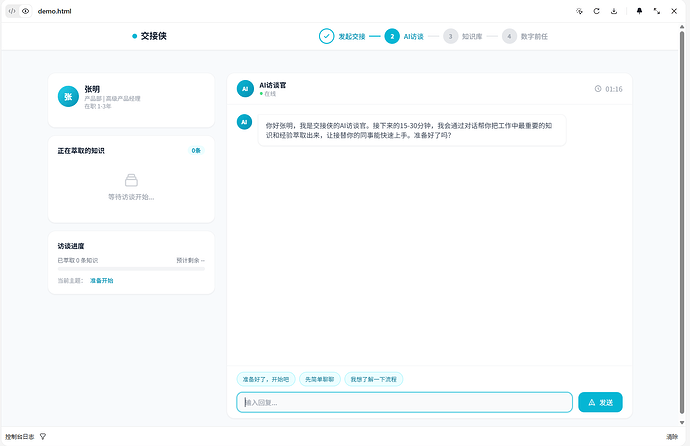Click the 准备开始 current topic
The width and height of the screenshot is (690, 446).
pos(102,281)
